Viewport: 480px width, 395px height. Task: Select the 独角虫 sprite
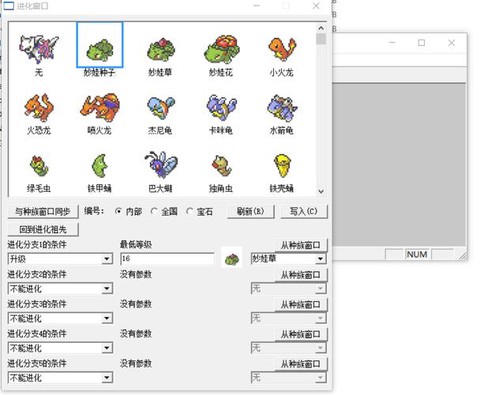[x=221, y=166]
